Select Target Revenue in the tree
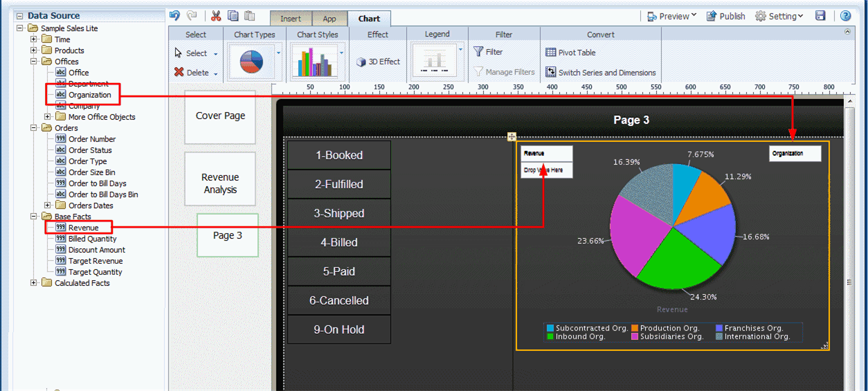Image resolution: width=868 pixels, height=391 pixels. click(96, 261)
